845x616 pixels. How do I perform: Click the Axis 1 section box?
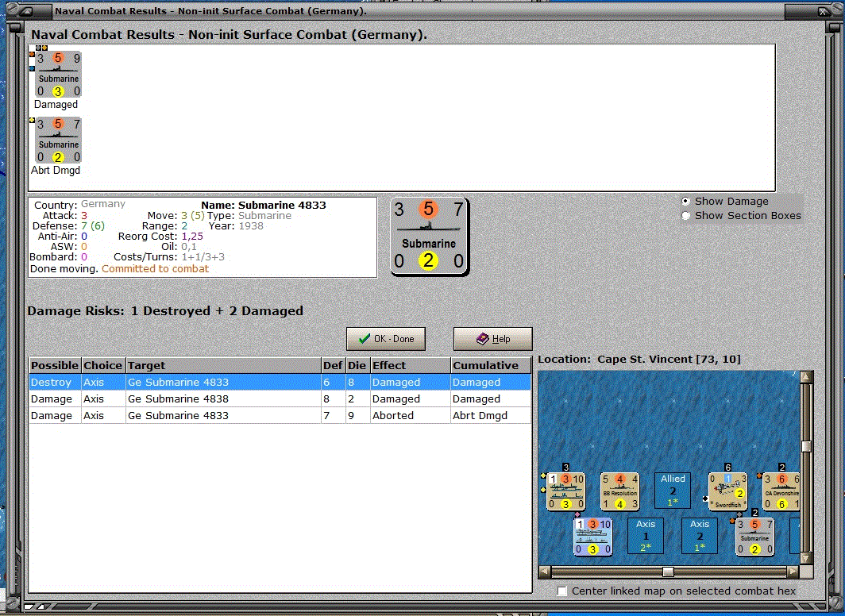pos(646,536)
